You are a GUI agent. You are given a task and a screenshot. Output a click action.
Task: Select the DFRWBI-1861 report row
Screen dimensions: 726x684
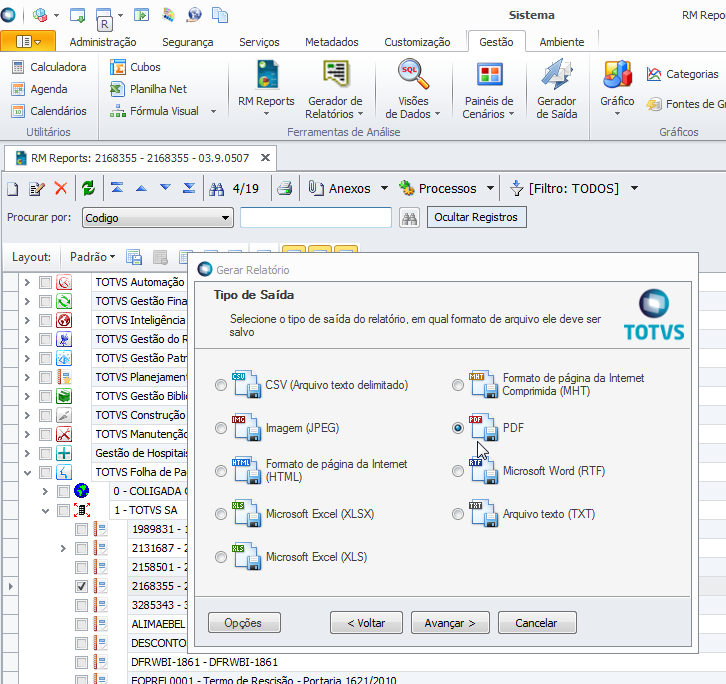coord(205,662)
